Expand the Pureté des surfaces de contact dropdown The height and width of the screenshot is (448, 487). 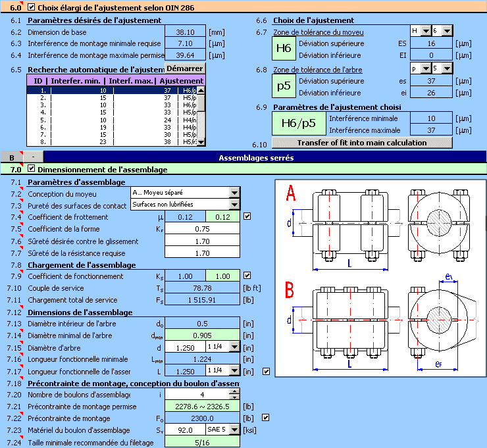click(235, 205)
